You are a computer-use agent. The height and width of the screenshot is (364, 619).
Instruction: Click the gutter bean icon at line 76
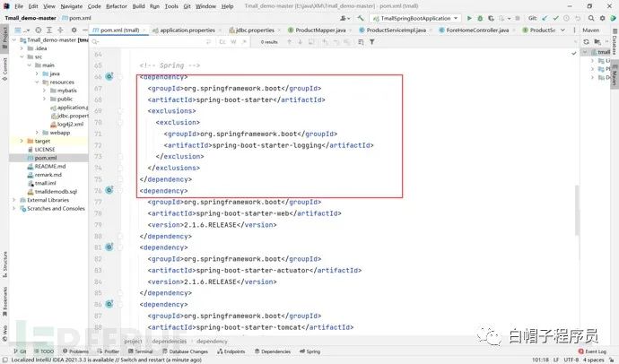coord(109,191)
